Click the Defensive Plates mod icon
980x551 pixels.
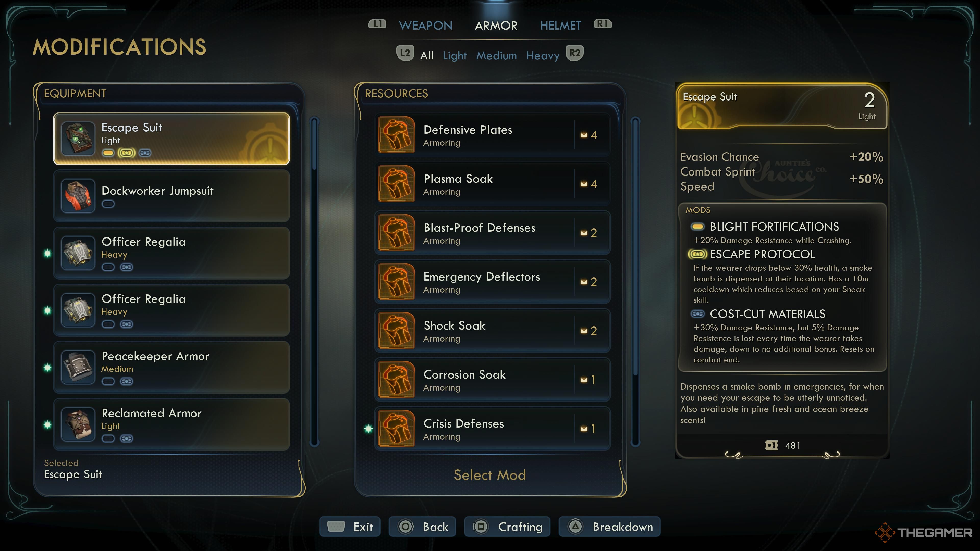click(396, 135)
